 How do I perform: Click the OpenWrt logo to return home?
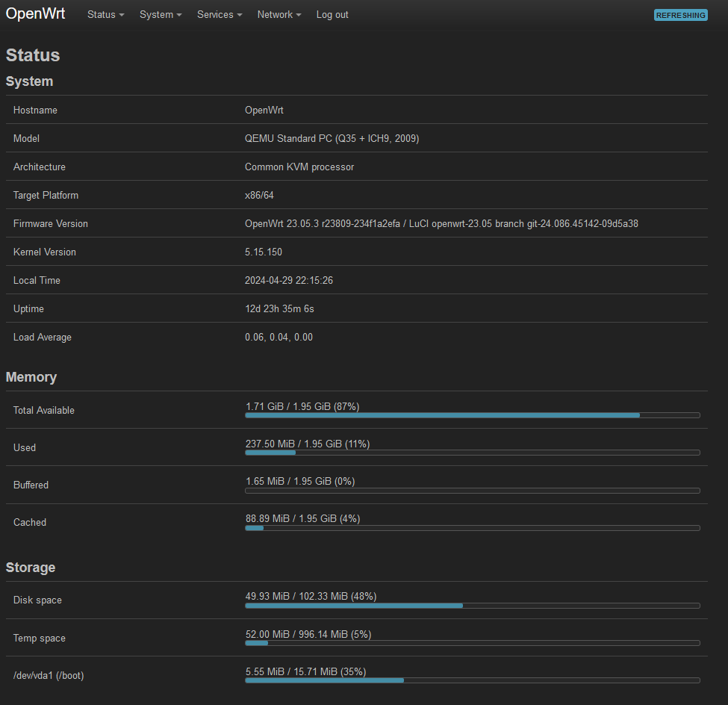(x=35, y=13)
